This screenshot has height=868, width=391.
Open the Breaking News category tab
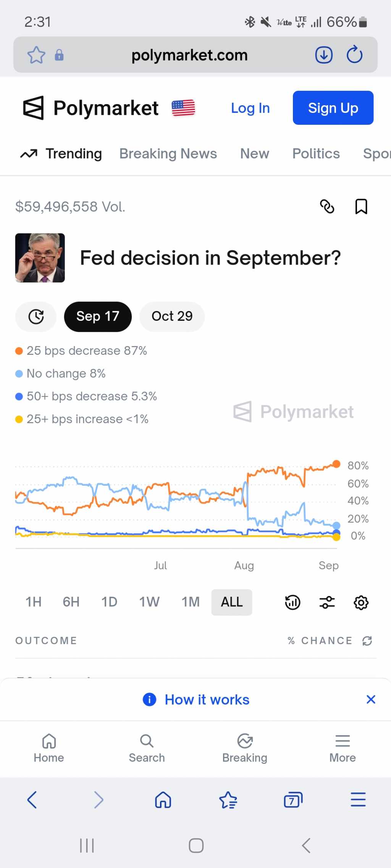pyautogui.click(x=168, y=154)
